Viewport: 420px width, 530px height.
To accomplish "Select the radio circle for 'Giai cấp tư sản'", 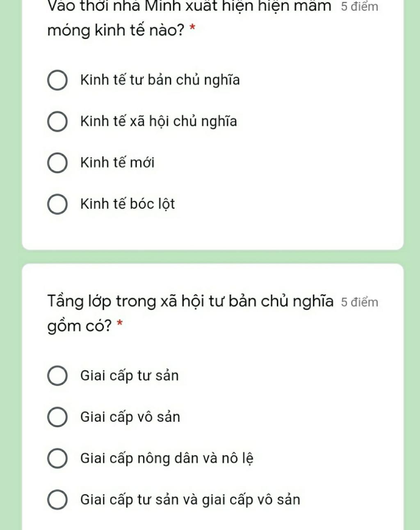I will tap(57, 376).
